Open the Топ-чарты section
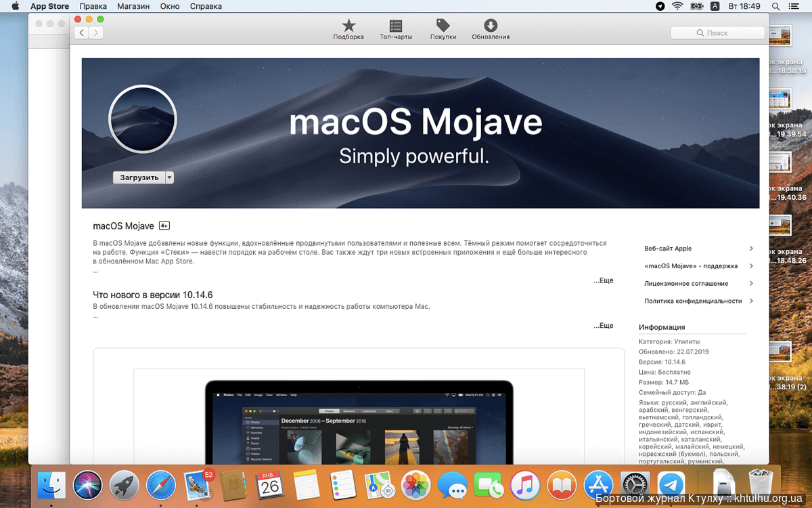The image size is (812, 508). [x=396, y=30]
